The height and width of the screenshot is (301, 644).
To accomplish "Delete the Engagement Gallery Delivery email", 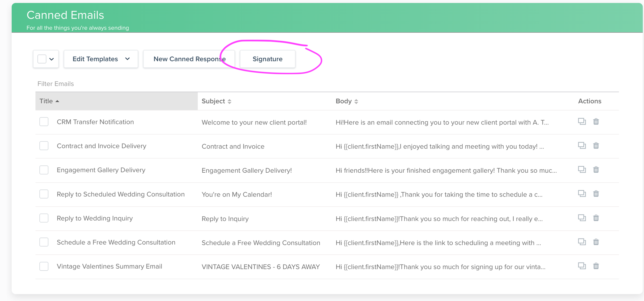I will [x=596, y=170].
